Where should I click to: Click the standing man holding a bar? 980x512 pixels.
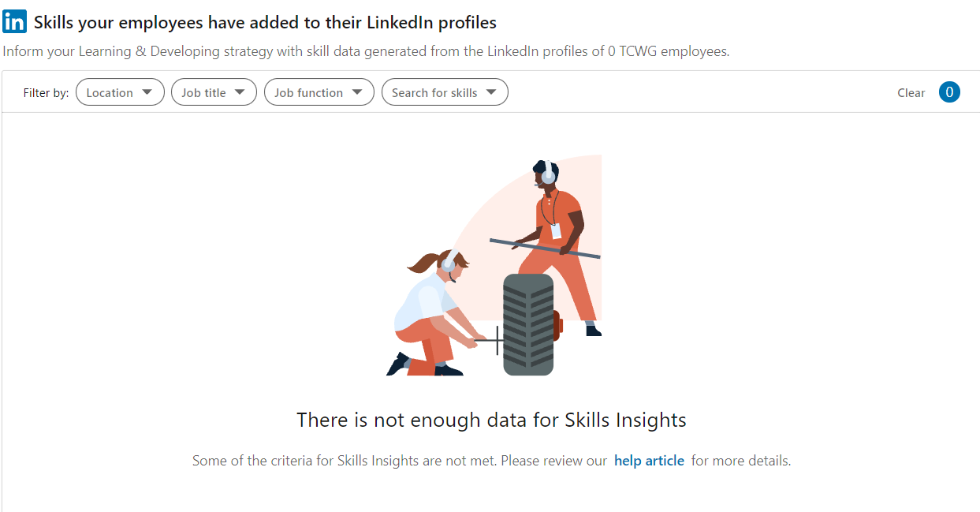[560, 237]
